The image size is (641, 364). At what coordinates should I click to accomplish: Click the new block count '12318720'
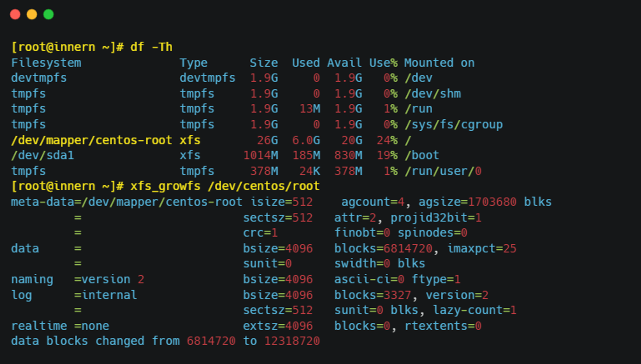click(292, 341)
